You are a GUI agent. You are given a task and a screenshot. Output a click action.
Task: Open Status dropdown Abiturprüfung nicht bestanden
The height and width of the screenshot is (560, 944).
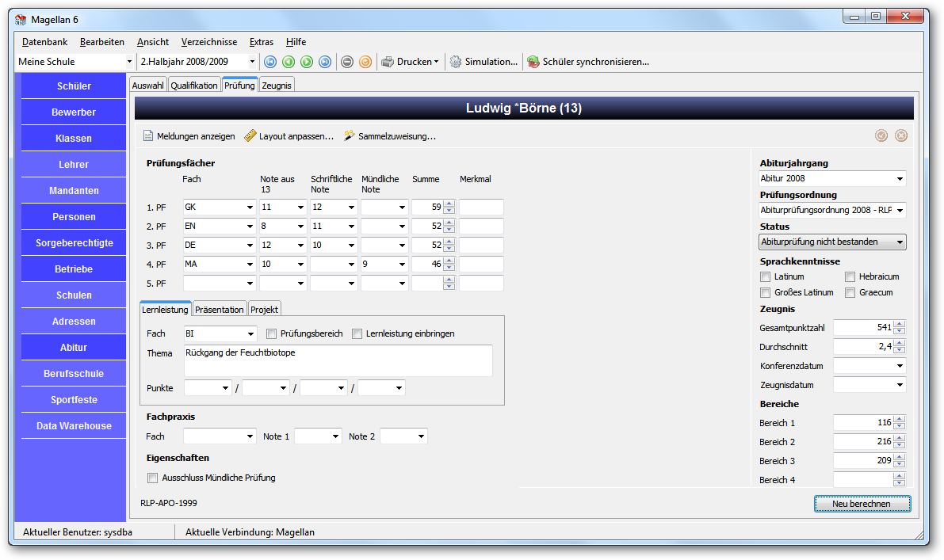[832, 242]
